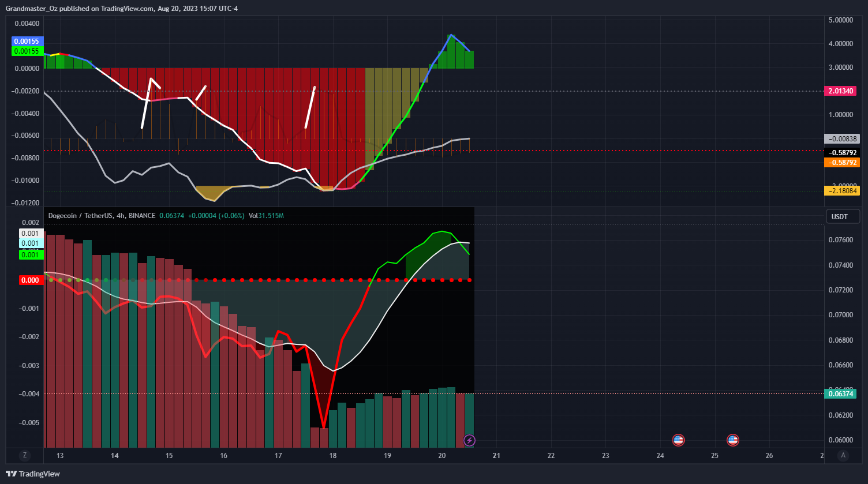Open the US flag economic event near 25

tap(732, 440)
